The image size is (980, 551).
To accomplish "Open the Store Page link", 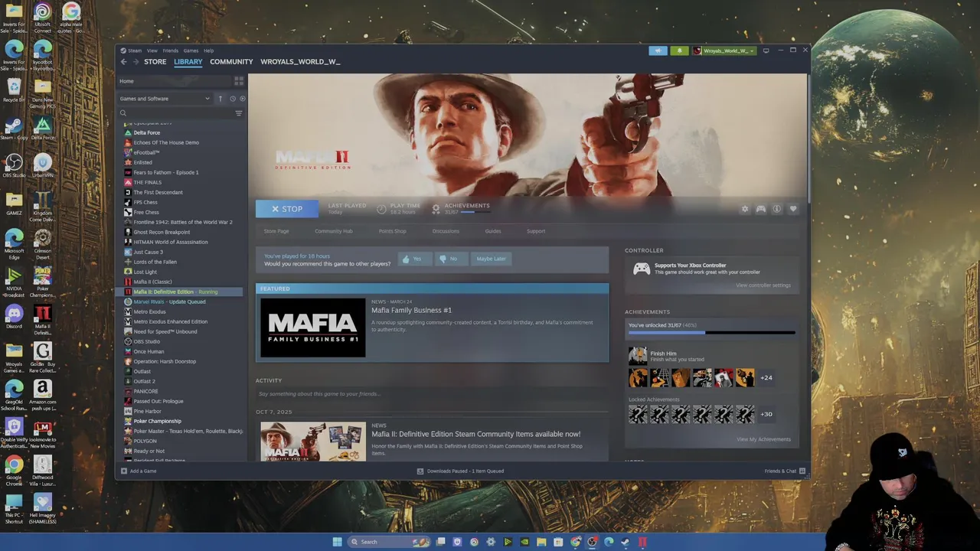I will (276, 231).
